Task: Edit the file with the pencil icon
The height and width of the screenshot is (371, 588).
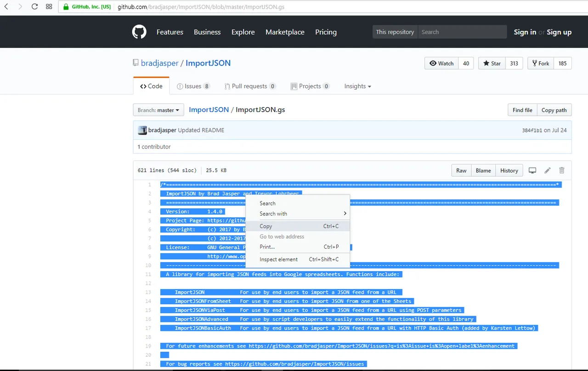Action: (x=547, y=171)
